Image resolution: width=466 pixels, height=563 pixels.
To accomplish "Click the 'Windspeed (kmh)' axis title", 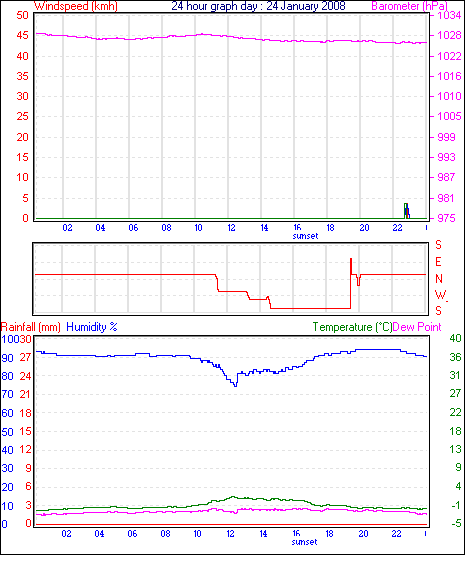I will pos(76,6).
